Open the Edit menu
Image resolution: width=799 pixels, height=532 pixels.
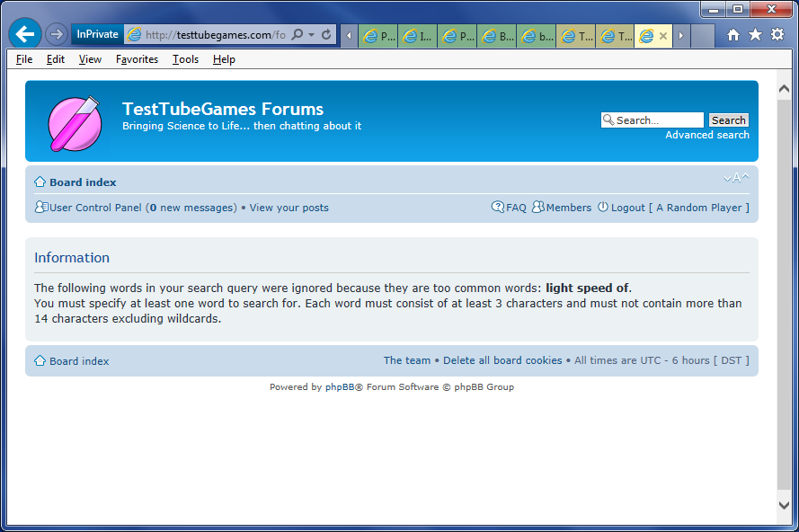[56, 59]
